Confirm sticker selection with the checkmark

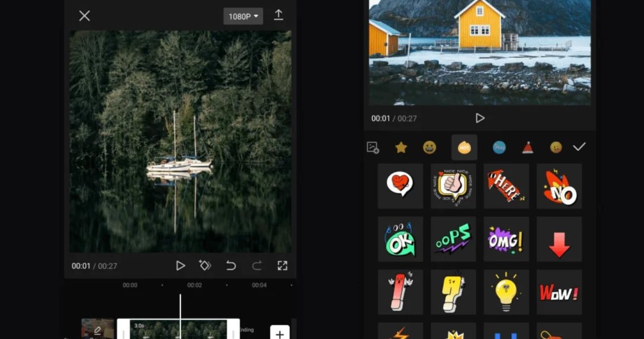coord(579,147)
